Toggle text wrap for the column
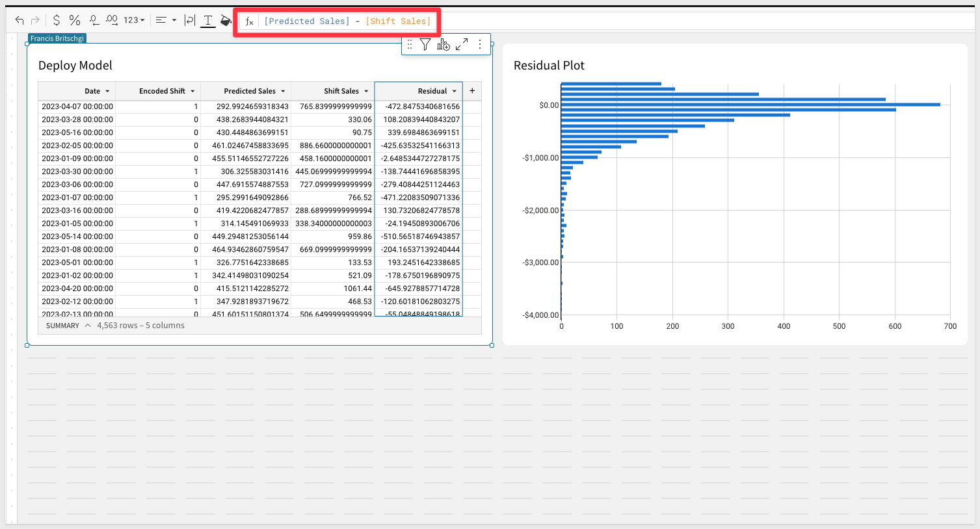Screen dimensions: 980x529 189,21
